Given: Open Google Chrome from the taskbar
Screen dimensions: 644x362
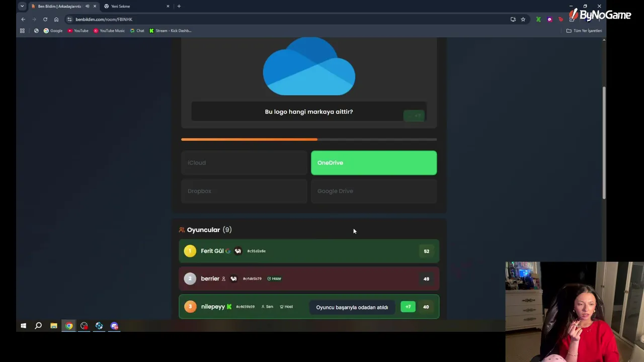Looking at the screenshot, I should [x=69, y=326].
